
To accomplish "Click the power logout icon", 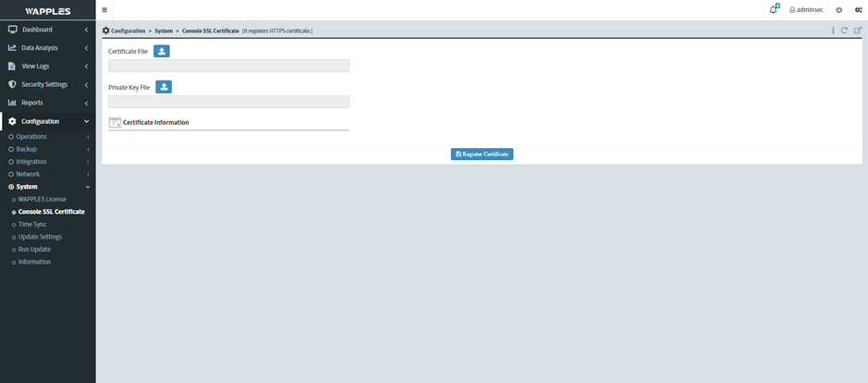I will coord(838,9).
